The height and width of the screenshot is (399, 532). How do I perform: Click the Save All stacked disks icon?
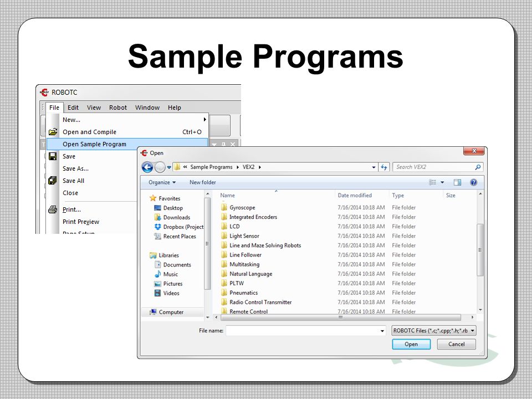[53, 181]
